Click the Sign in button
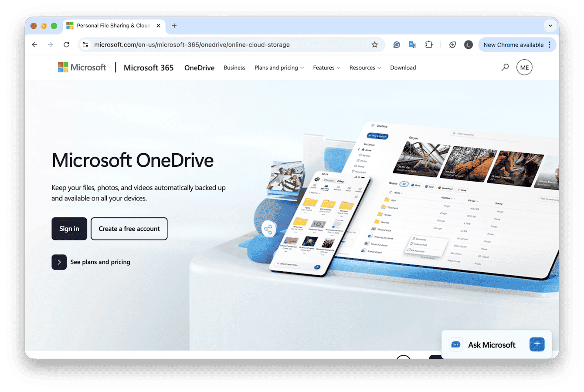Viewport: 584px width, 392px height. coord(69,229)
